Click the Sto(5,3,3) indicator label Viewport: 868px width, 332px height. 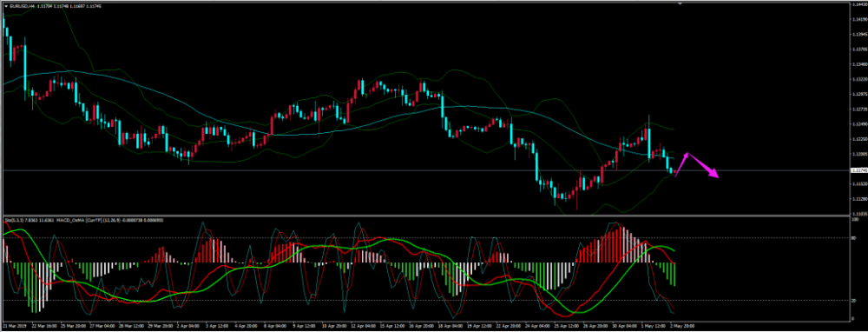[14, 220]
